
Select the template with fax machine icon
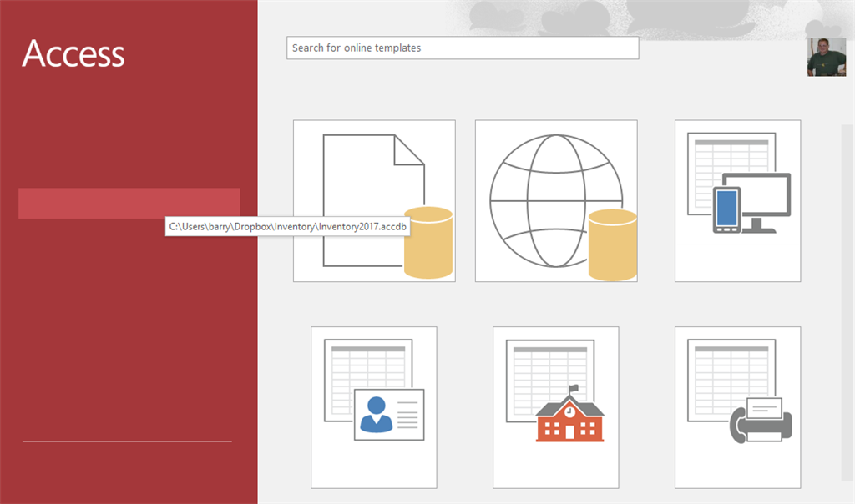(738, 407)
